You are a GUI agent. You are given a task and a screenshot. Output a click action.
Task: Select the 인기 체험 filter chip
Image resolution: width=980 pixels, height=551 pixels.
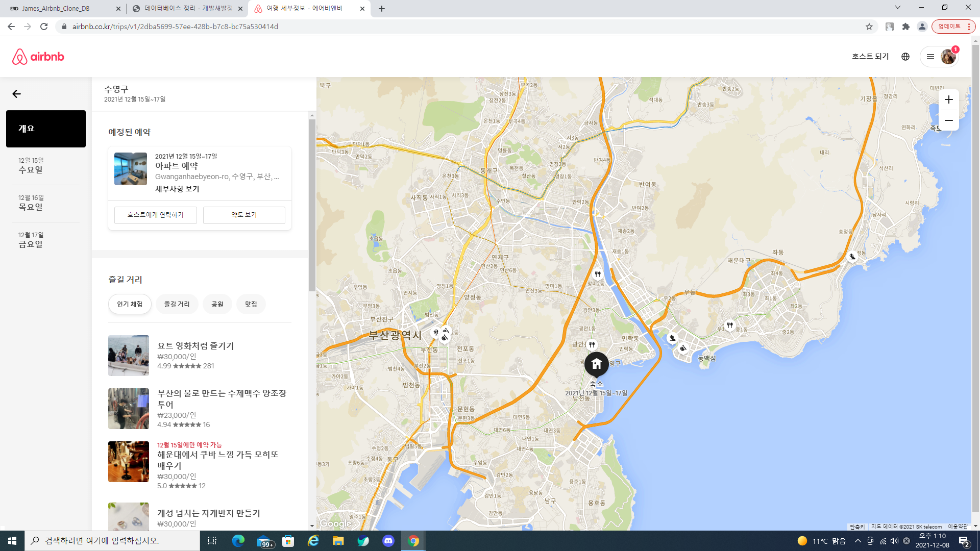pos(130,304)
